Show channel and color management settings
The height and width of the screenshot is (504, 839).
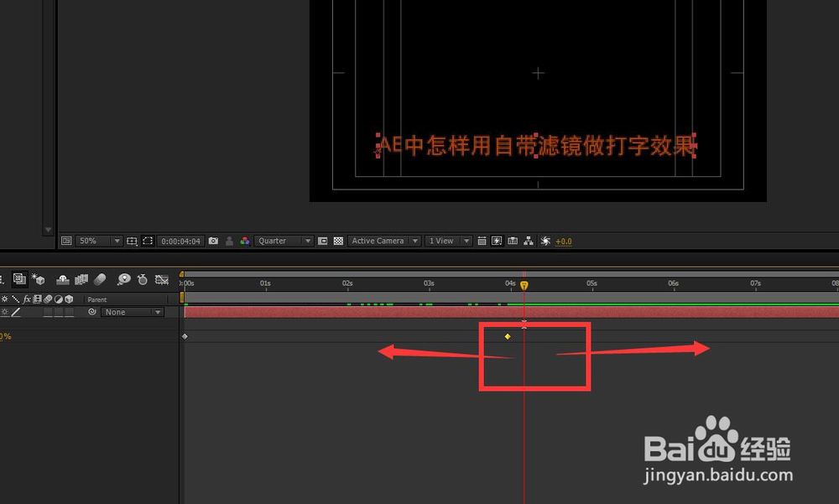[x=245, y=241]
